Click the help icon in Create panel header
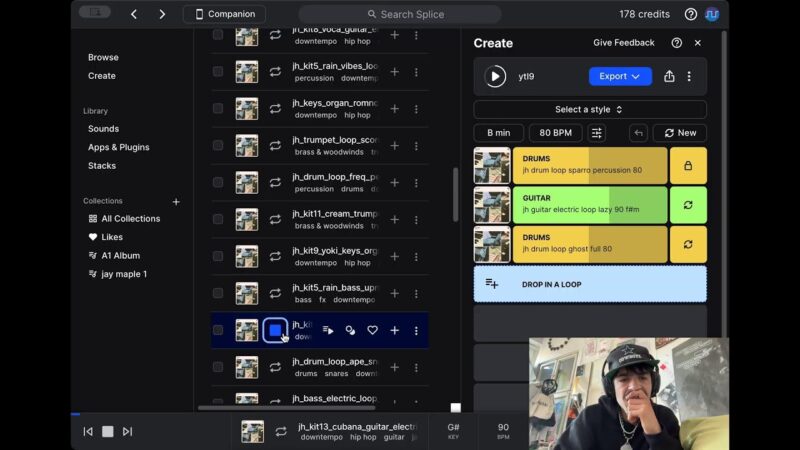The image size is (800, 450). 677,43
